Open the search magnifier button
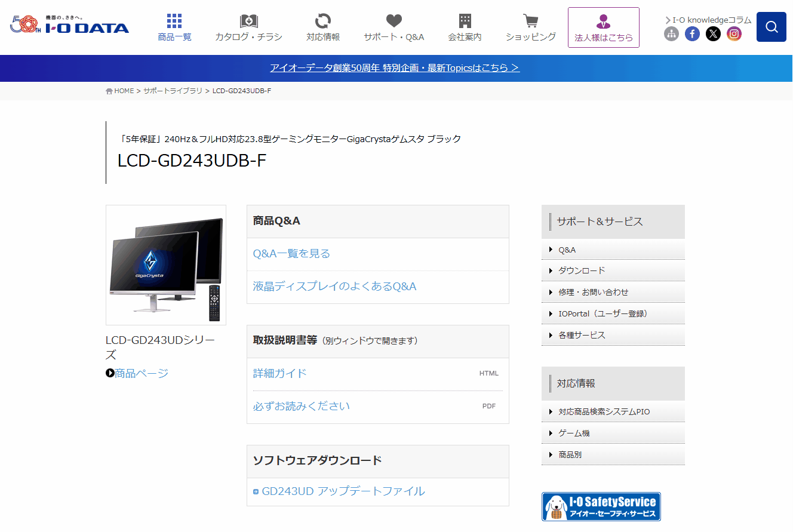The height and width of the screenshot is (532, 793). click(x=771, y=27)
